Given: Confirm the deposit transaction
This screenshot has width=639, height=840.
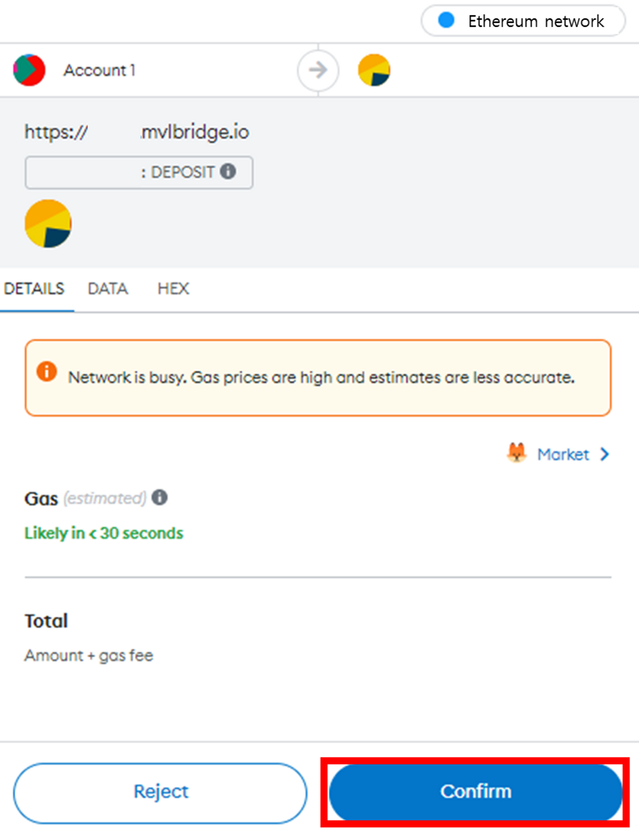Looking at the screenshot, I should coord(475,792).
